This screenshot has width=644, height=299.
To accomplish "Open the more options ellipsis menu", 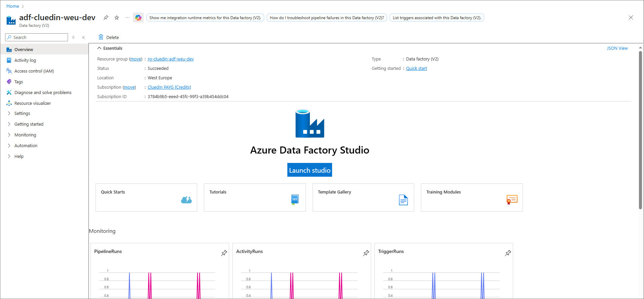I will (128, 17).
